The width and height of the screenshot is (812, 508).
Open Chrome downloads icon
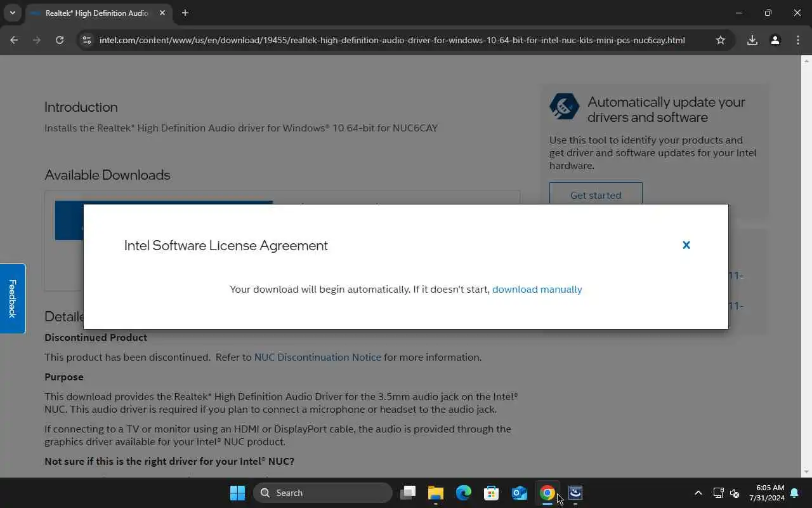point(752,40)
